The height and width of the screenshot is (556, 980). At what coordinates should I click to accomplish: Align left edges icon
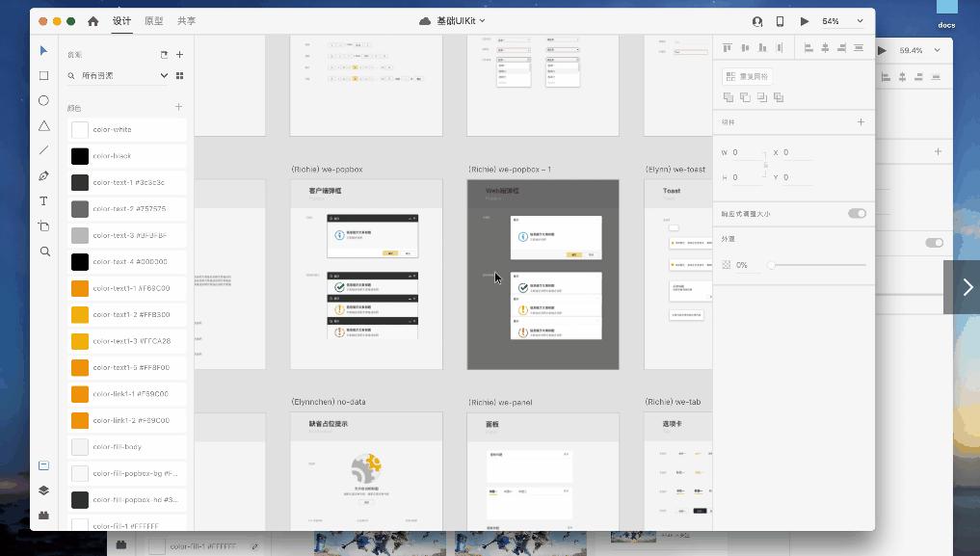click(808, 48)
